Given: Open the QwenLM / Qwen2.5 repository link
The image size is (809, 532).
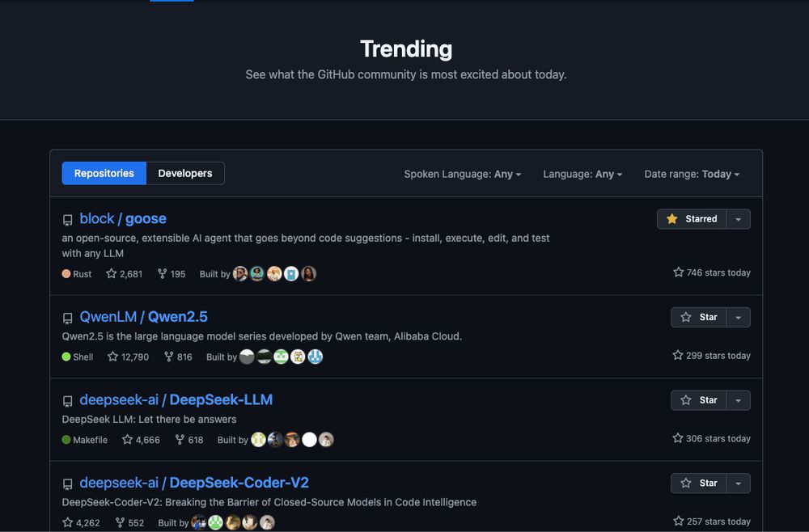Looking at the screenshot, I should [x=143, y=316].
